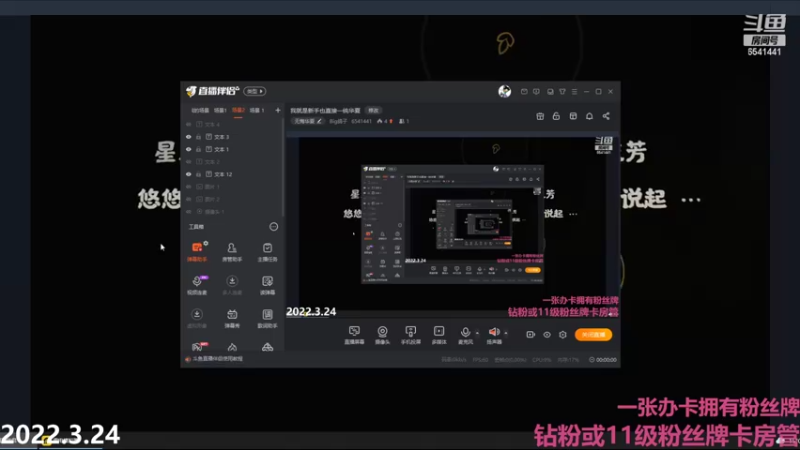Open the feedback chat icon in the title bar
Viewport: 800px width, 450px height.
[x=536, y=92]
